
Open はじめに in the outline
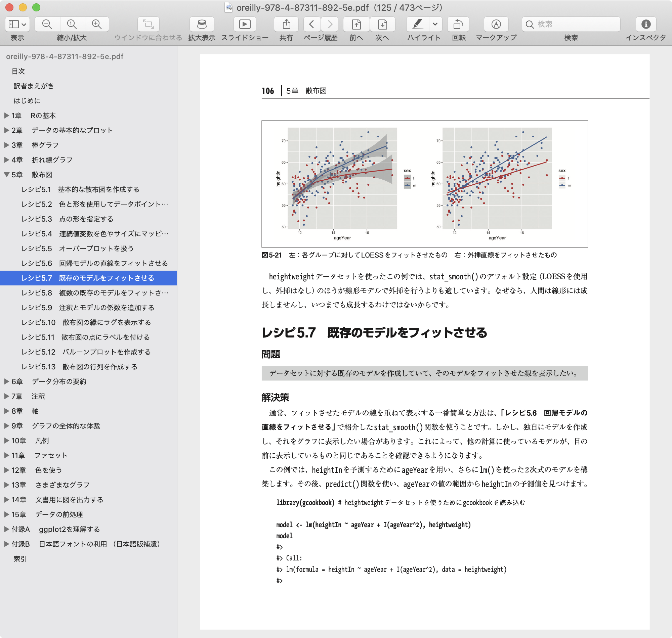click(27, 101)
